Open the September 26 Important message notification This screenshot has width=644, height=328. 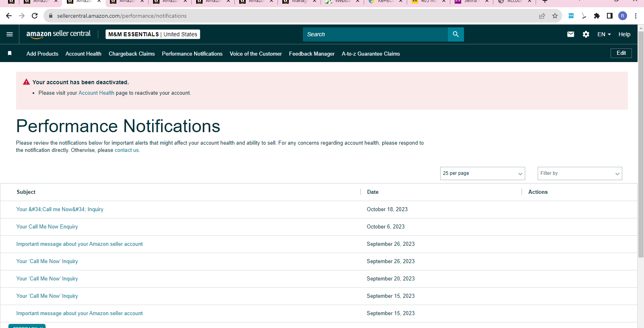[x=79, y=244]
